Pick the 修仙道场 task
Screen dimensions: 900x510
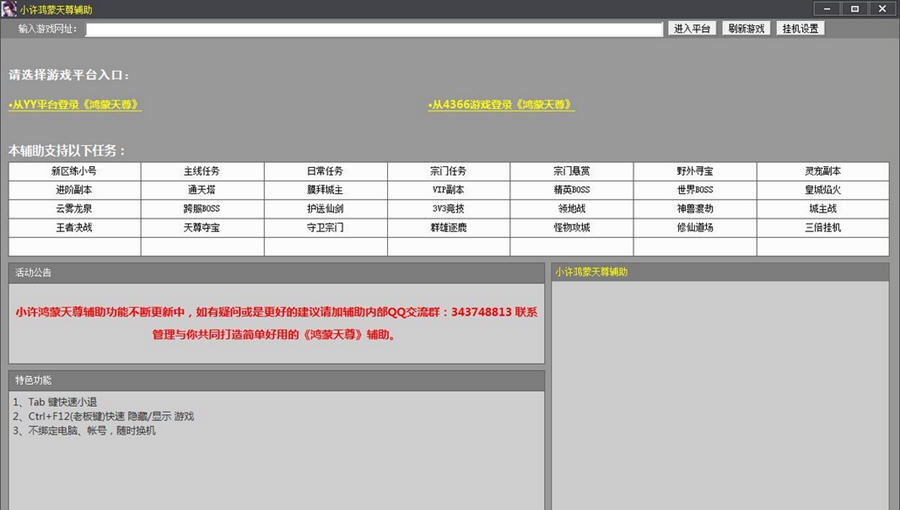tap(695, 228)
